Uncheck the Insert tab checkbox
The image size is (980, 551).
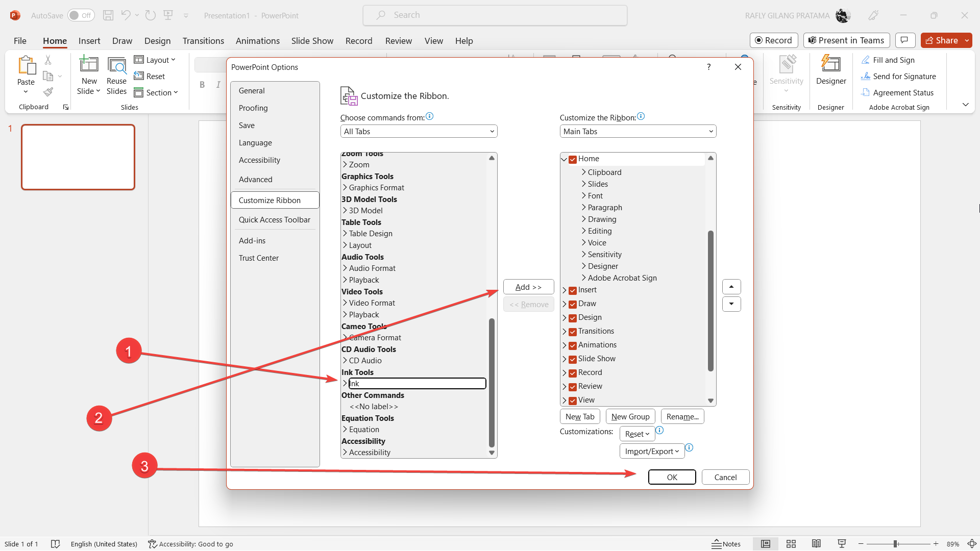(x=573, y=290)
